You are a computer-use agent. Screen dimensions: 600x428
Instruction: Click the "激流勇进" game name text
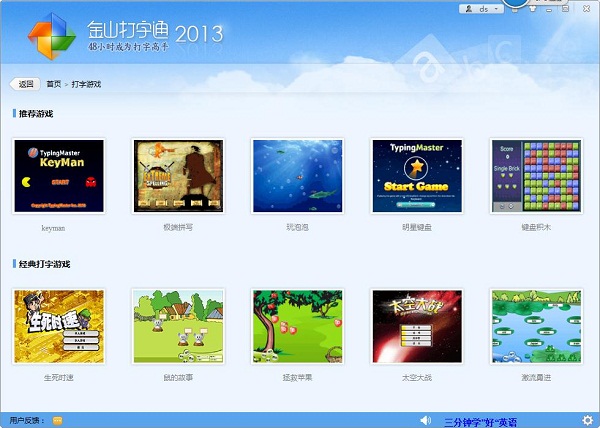click(x=536, y=378)
